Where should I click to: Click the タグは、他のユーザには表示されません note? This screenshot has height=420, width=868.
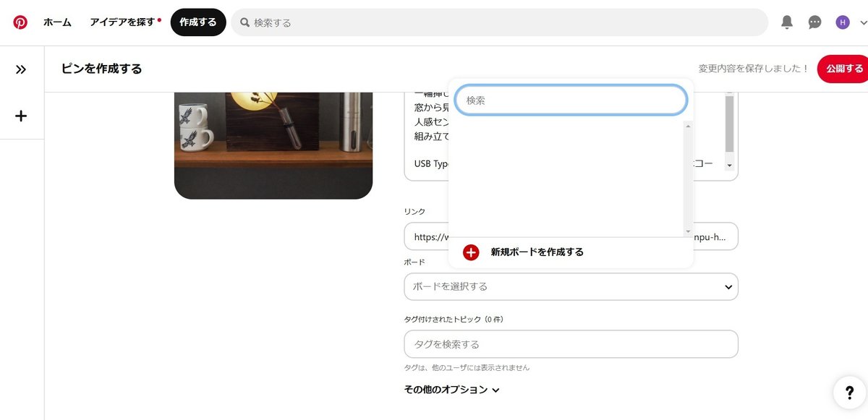coord(467,367)
